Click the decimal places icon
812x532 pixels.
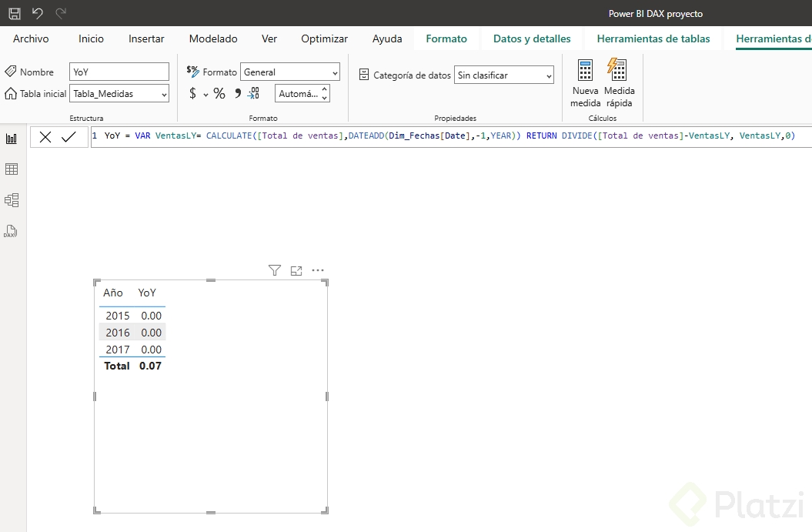254,93
